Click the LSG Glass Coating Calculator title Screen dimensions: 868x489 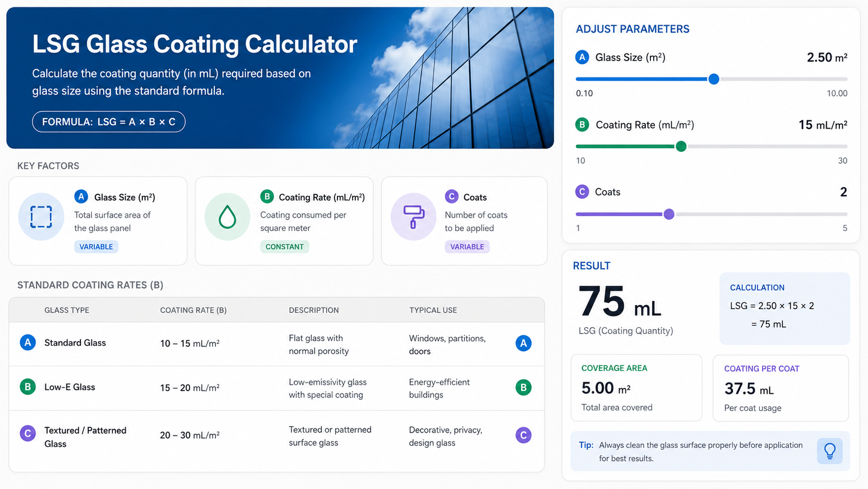pyautogui.click(x=195, y=44)
